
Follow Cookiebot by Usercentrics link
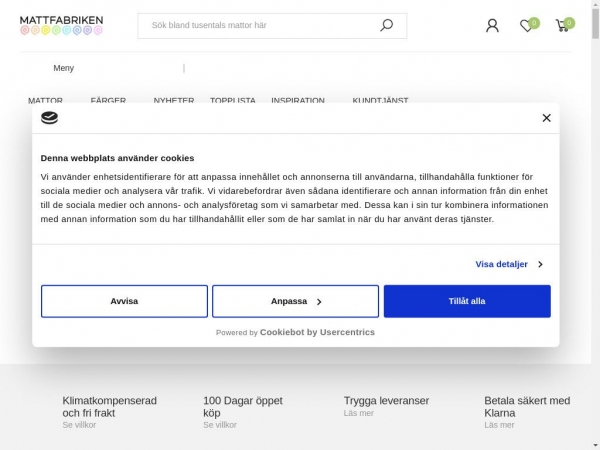[x=317, y=332]
